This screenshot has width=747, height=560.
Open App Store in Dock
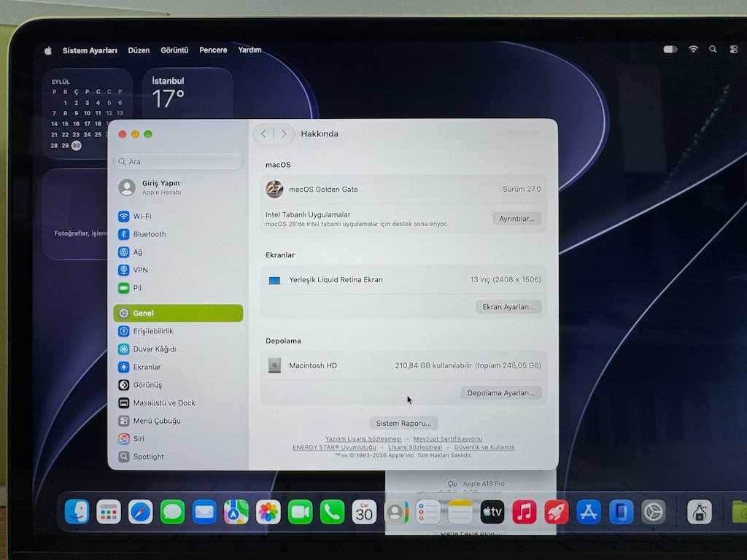click(589, 512)
